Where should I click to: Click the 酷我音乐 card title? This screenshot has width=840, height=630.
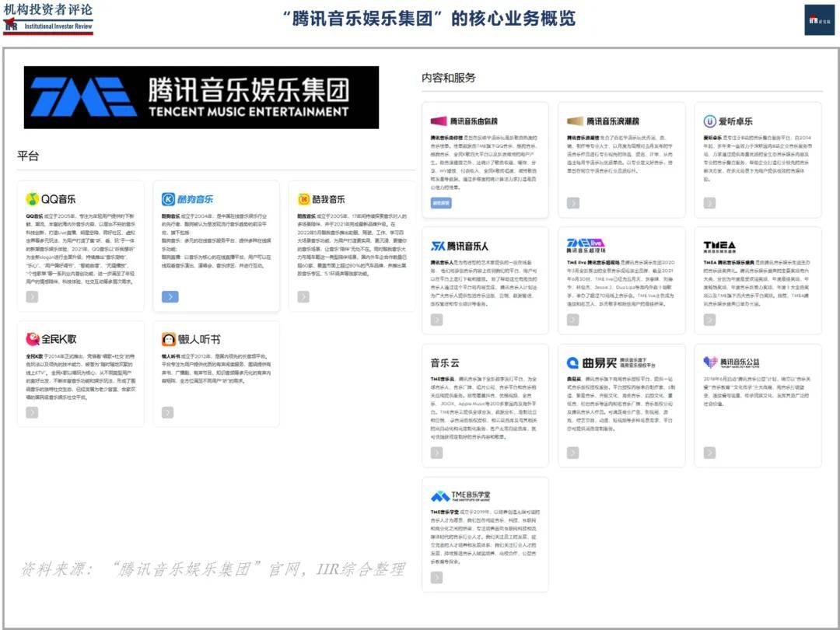tap(329, 199)
